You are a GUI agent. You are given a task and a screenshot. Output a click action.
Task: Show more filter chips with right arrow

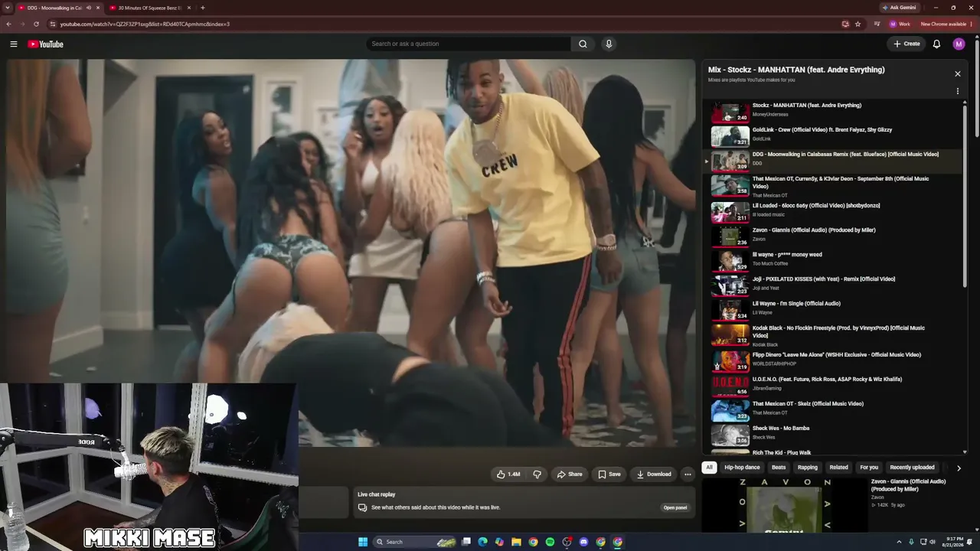(x=959, y=468)
